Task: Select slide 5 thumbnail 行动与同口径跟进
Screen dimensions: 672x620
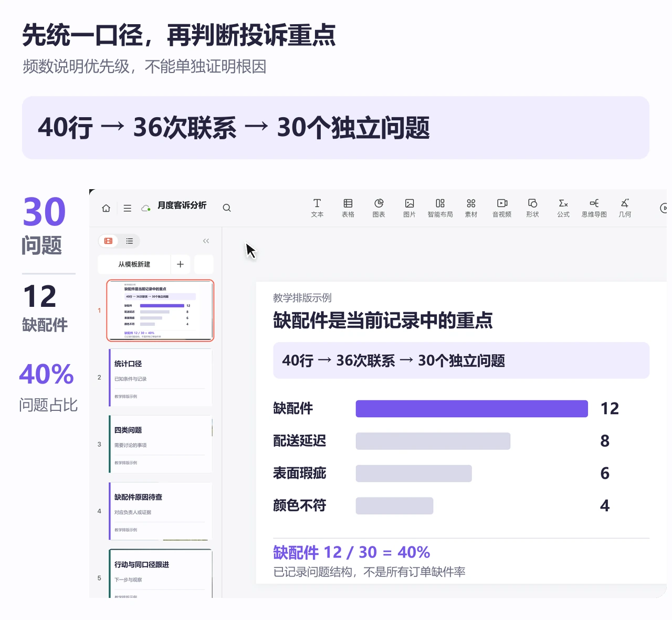Action: pyautogui.click(x=160, y=573)
